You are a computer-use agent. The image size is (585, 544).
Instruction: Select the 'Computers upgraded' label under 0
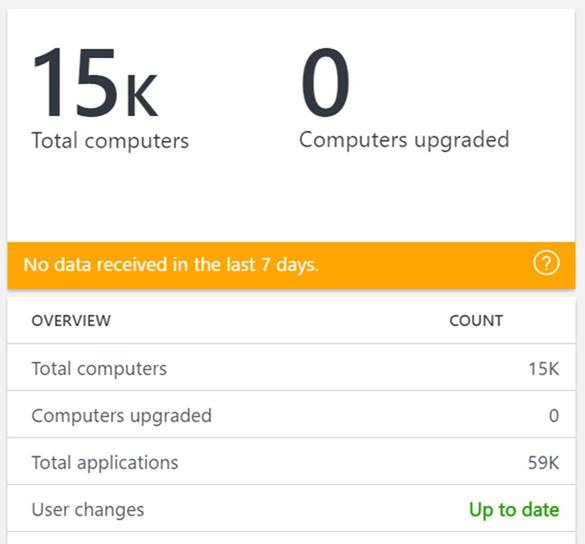(x=404, y=141)
